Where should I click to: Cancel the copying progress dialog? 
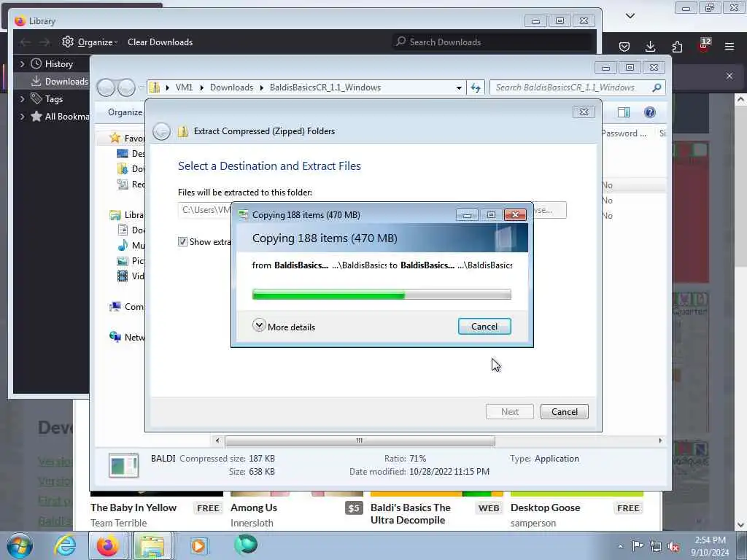[x=484, y=327]
